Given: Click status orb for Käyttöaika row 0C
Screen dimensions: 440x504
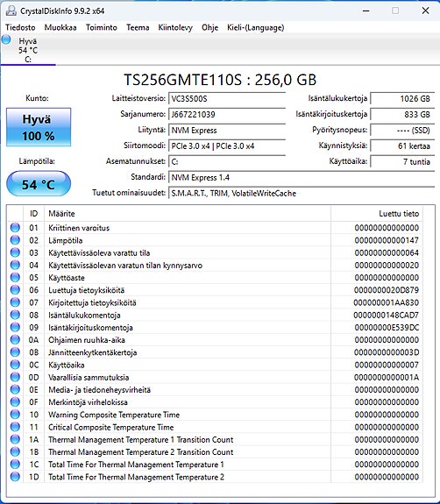Looking at the screenshot, I should [15, 365].
